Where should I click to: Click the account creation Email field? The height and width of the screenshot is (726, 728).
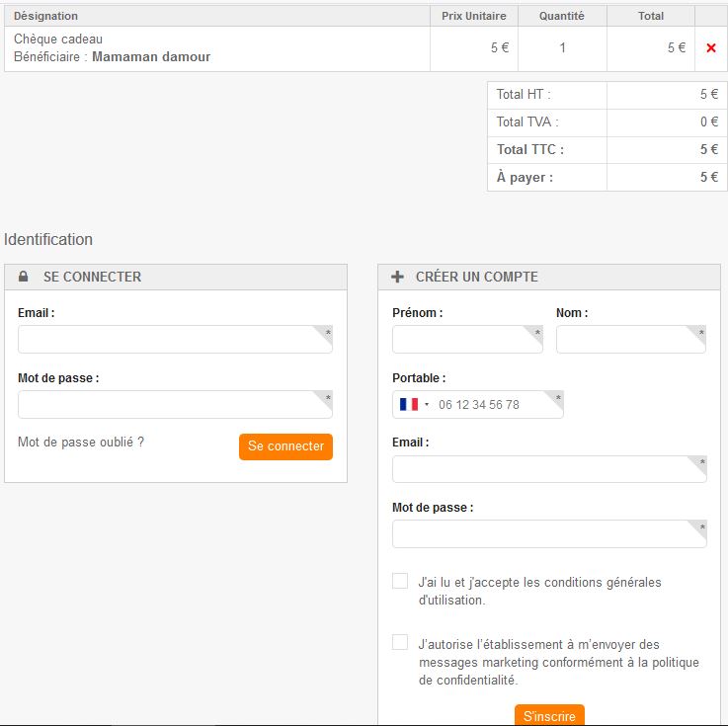pyautogui.click(x=548, y=469)
